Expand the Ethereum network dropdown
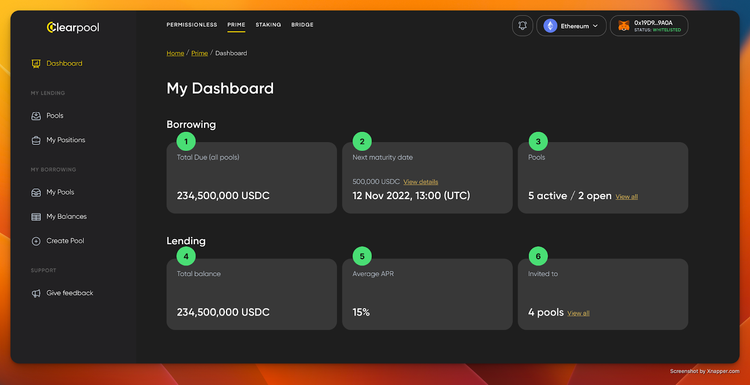 click(571, 26)
